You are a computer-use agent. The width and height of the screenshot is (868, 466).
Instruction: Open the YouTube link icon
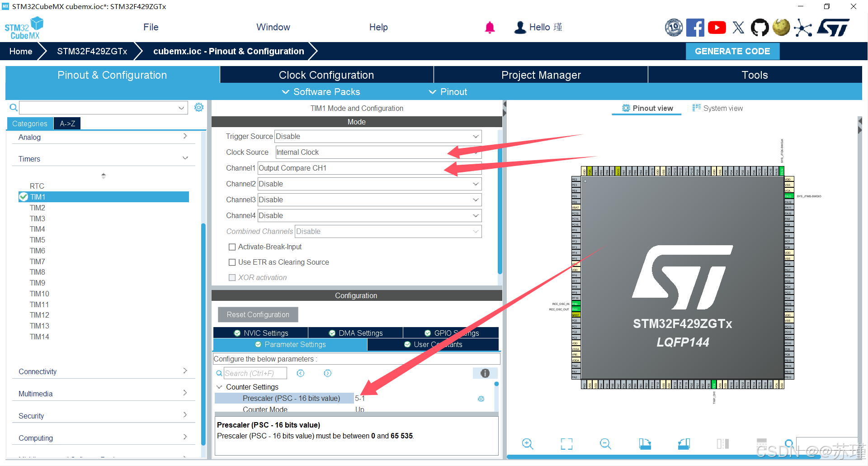pyautogui.click(x=717, y=28)
